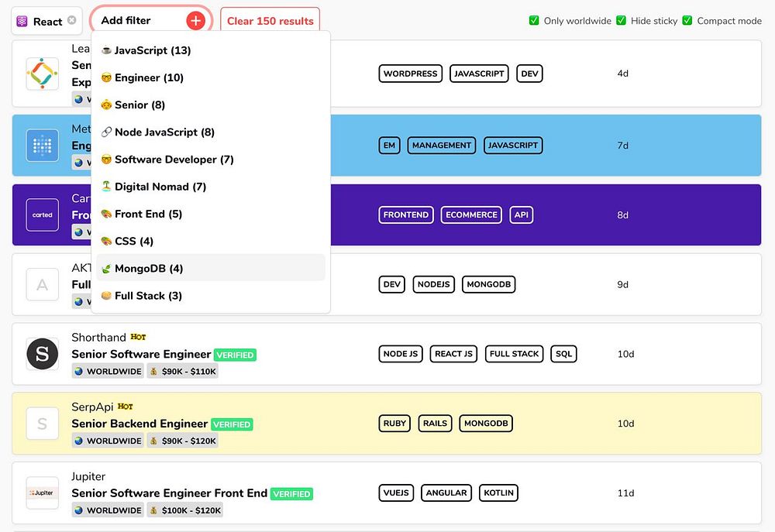Click $90K - $110K salary badge
This screenshot has width=775, height=532.
click(x=182, y=372)
